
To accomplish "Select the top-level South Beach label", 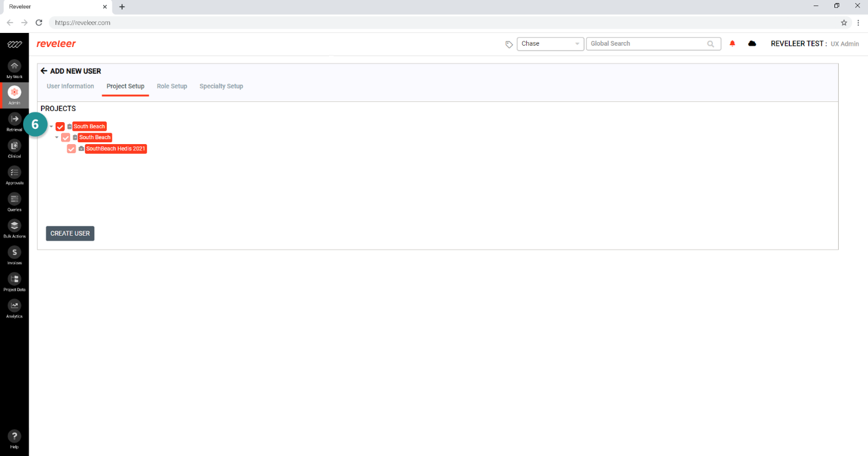I will [x=90, y=126].
